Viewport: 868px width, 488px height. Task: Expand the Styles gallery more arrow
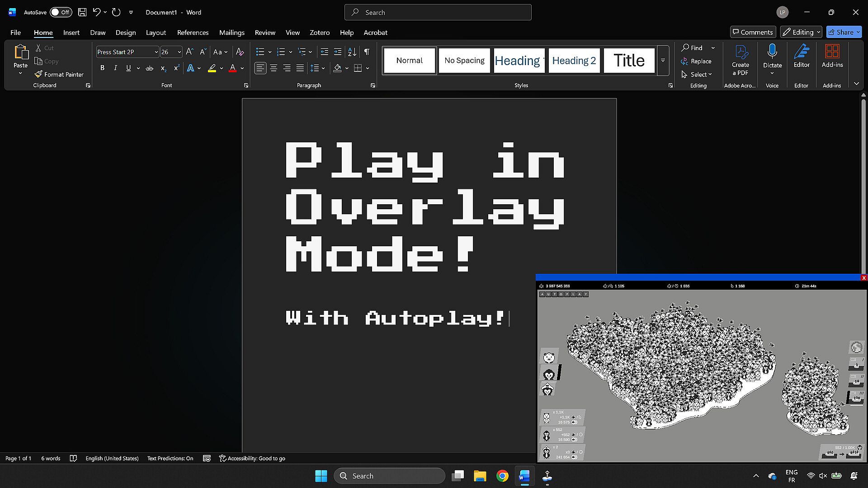point(663,61)
